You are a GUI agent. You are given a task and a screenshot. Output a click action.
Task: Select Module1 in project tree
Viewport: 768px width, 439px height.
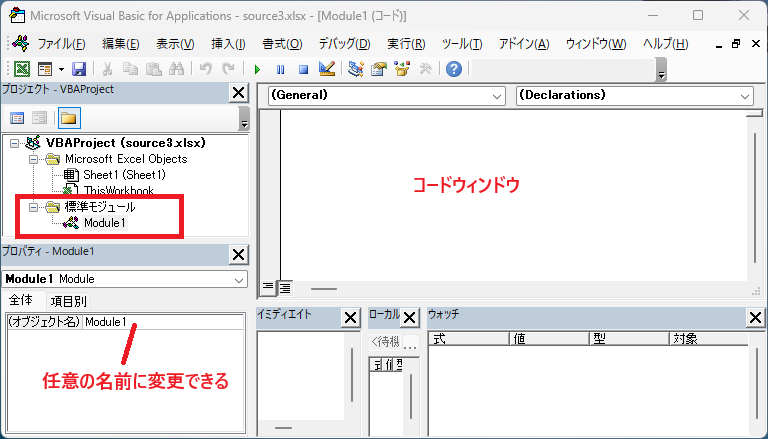pyautogui.click(x=105, y=223)
